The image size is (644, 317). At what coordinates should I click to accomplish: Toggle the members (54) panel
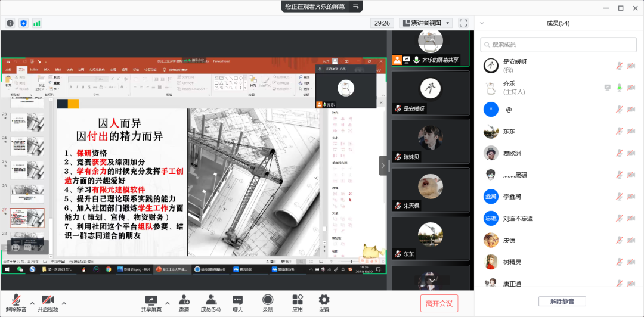[210, 303]
